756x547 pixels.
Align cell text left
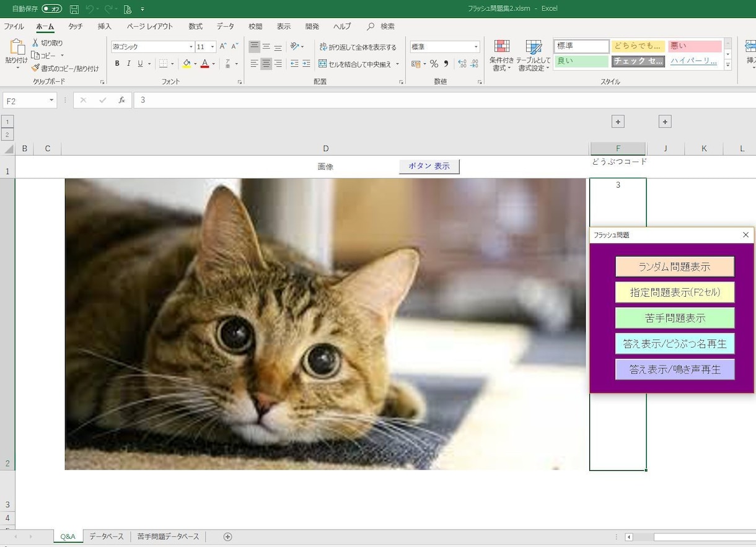pyautogui.click(x=255, y=64)
